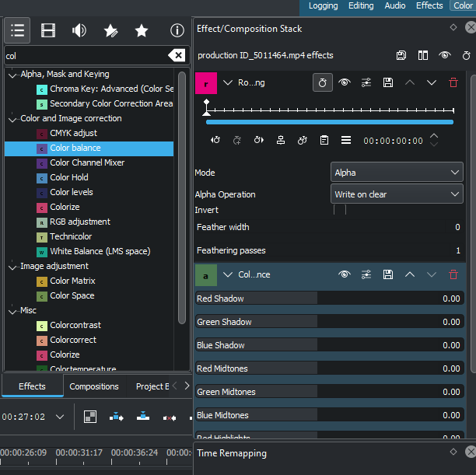Delete the Color balance effect

coord(453,274)
